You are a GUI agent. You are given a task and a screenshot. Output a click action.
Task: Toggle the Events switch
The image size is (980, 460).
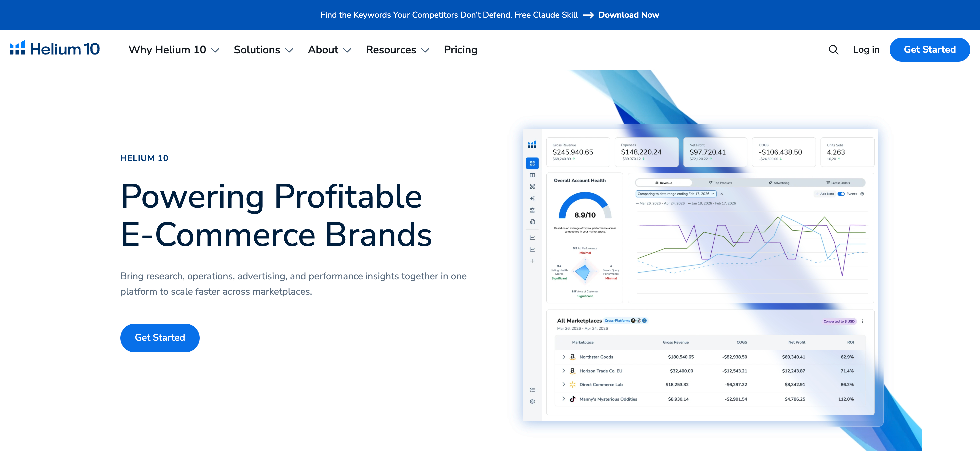841,194
